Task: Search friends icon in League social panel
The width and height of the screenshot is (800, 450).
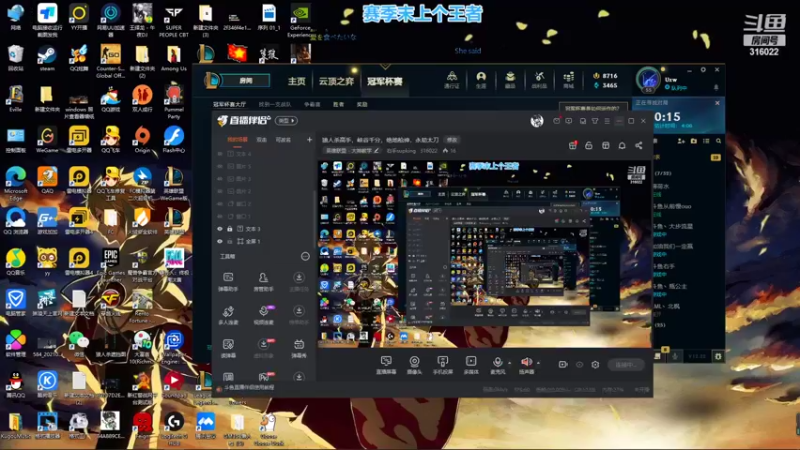Action: pyautogui.click(x=718, y=141)
